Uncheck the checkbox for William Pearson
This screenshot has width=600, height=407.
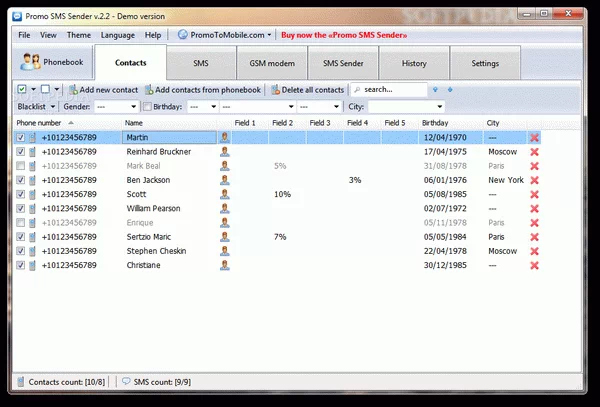22,209
